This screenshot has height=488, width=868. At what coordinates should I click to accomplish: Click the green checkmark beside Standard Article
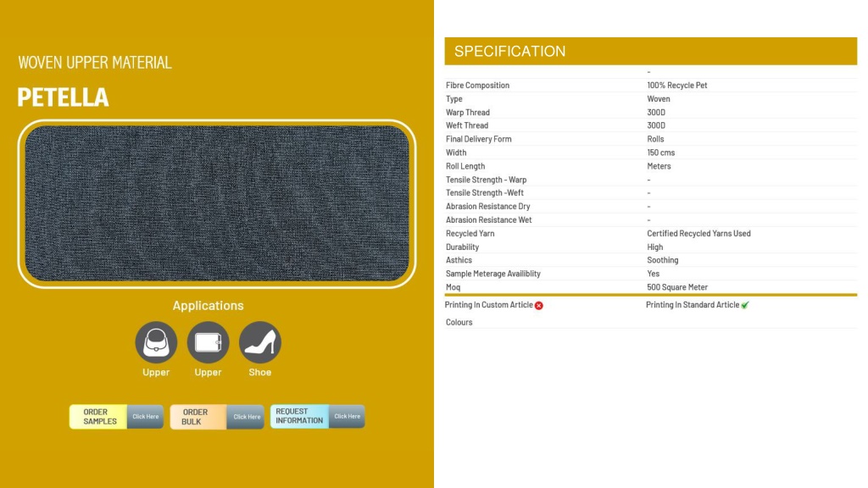(x=745, y=305)
